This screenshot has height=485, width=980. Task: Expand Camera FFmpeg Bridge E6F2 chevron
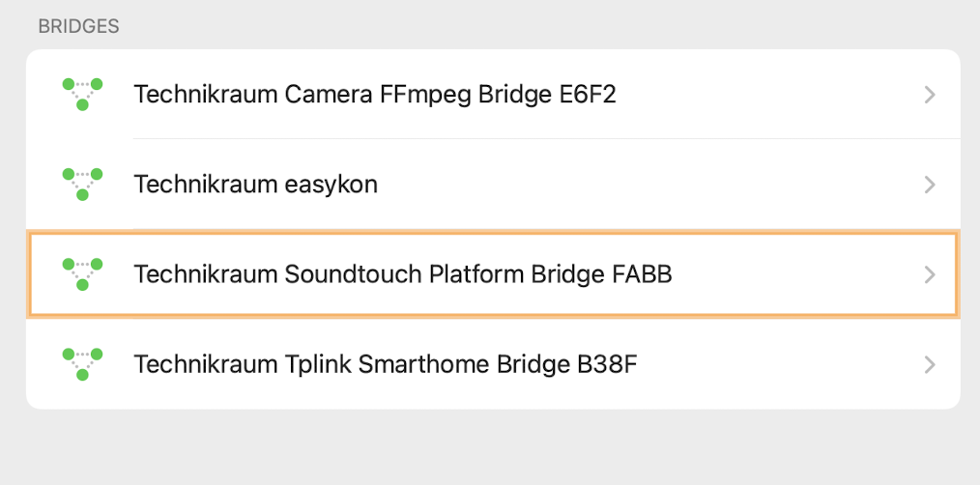[x=930, y=95]
